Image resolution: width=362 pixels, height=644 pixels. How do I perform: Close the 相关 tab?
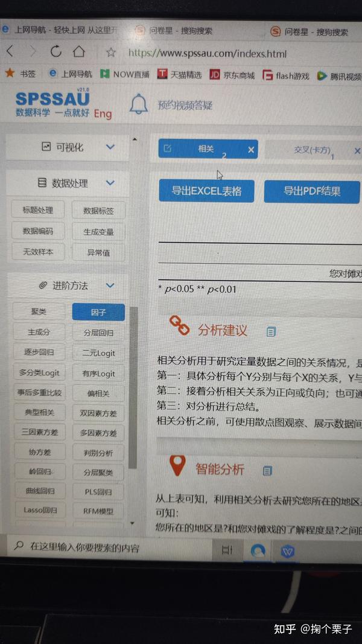coord(251,150)
